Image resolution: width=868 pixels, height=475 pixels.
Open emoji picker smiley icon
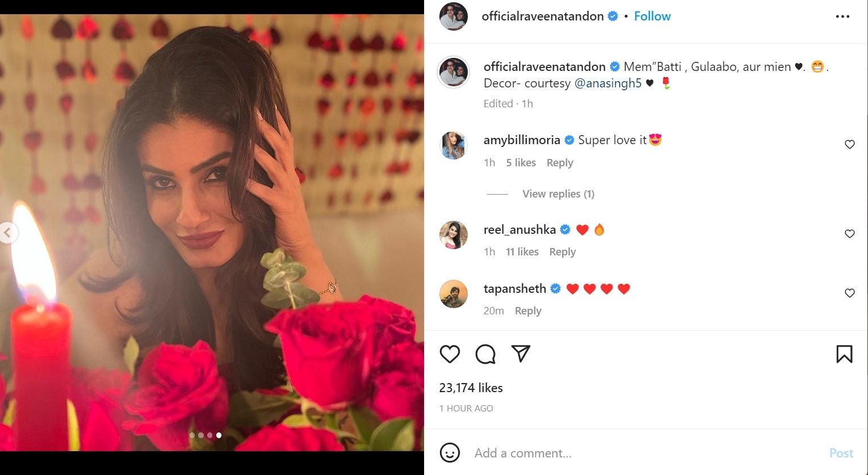click(450, 453)
